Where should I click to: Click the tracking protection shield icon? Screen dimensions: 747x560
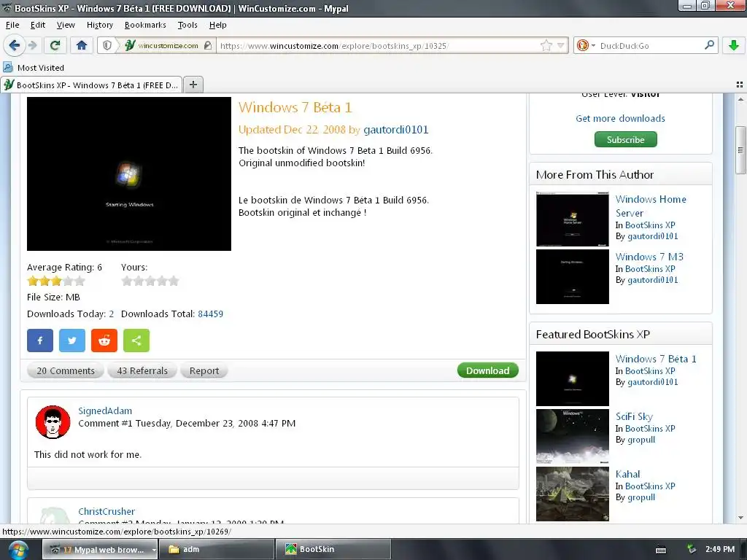coord(107,45)
